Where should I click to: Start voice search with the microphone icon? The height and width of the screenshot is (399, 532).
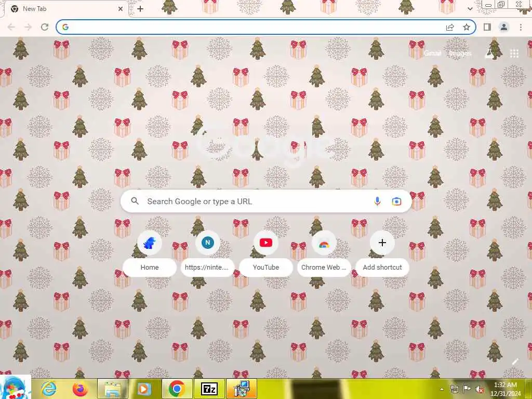tap(377, 202)
